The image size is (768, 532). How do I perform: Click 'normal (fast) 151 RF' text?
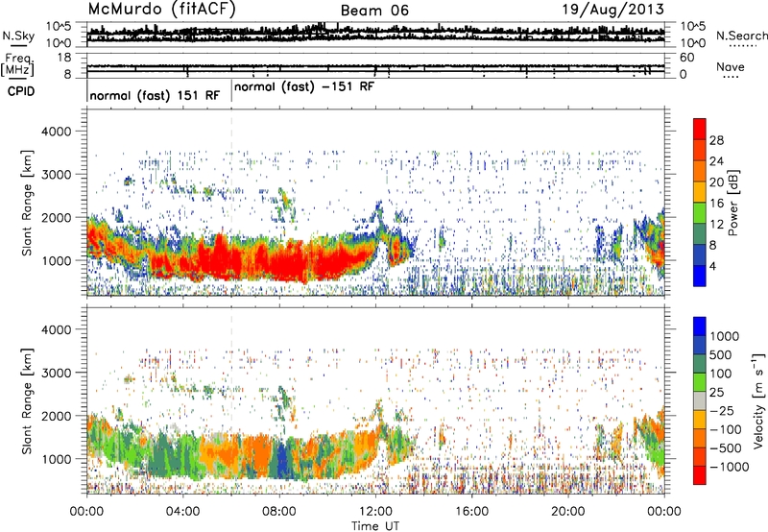click(x=155, y=95)
